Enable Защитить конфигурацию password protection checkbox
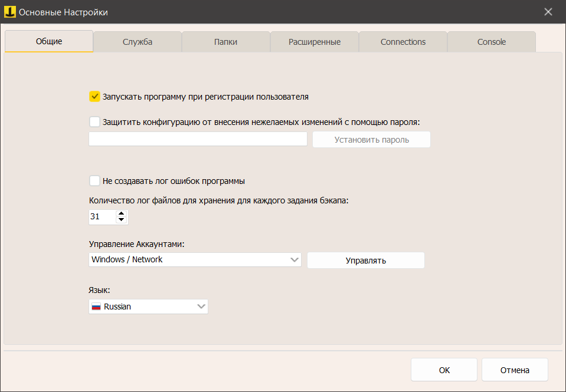Screen dimensions: 566x392 click(x=94, y=122)
